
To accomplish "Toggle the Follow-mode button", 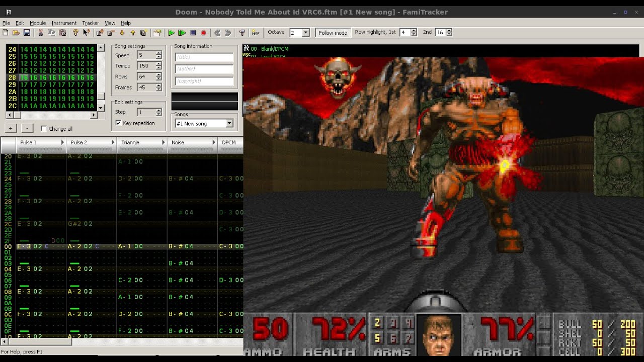I will (333, 32).
